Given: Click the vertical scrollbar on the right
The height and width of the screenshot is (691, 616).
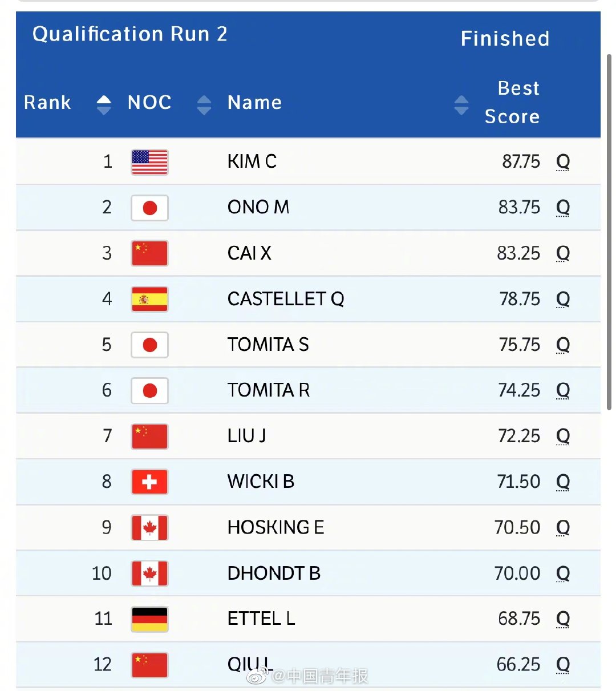Looking at the screenshot, I should coord(609,228).
